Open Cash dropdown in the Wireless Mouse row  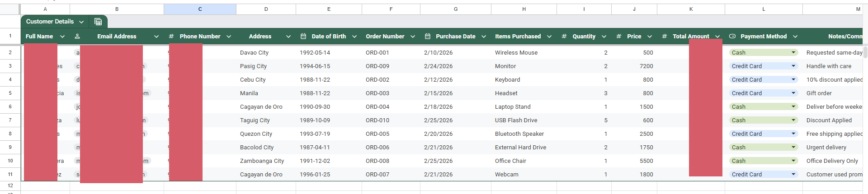point(793,53)
